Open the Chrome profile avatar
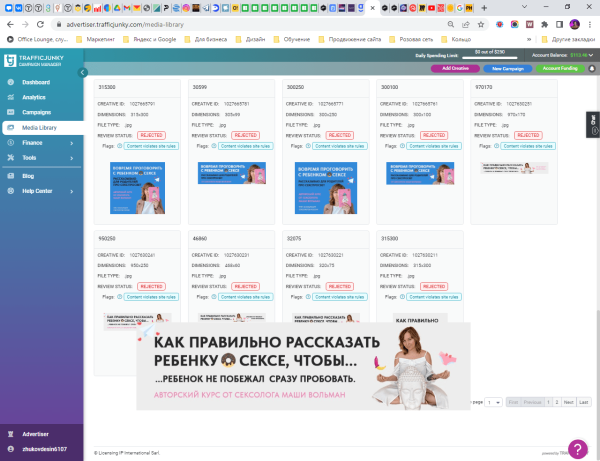This screenshot has height=461, width=600. tap(574, 24)
